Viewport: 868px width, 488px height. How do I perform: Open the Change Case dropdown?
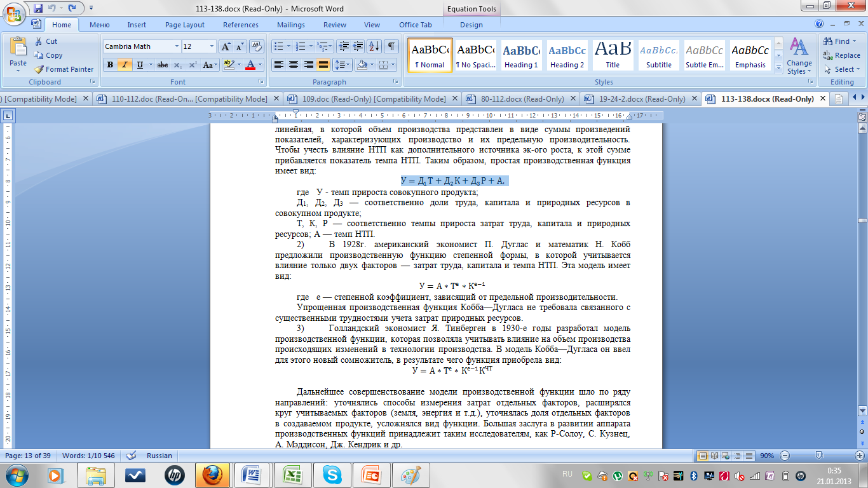click(209, 65)
